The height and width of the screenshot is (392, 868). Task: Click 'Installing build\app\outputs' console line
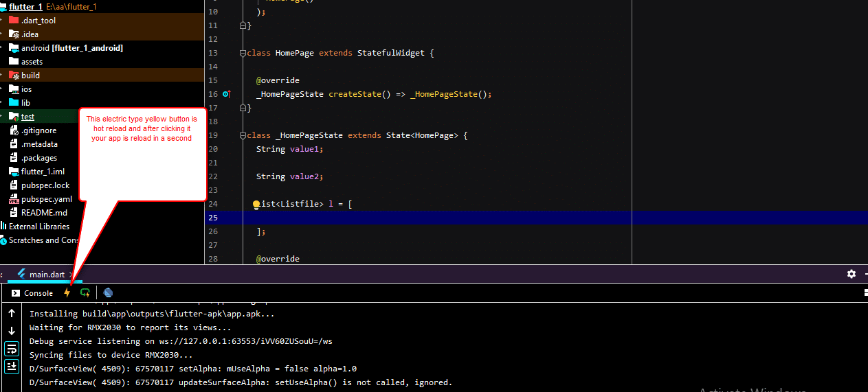(x=152, y=314)
